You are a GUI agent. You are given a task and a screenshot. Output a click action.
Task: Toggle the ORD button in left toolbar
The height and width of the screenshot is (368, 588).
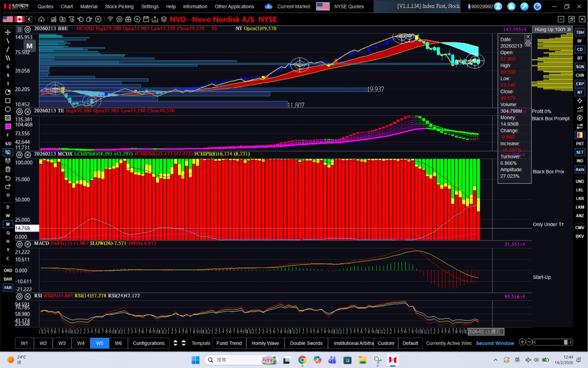point(8,270)
